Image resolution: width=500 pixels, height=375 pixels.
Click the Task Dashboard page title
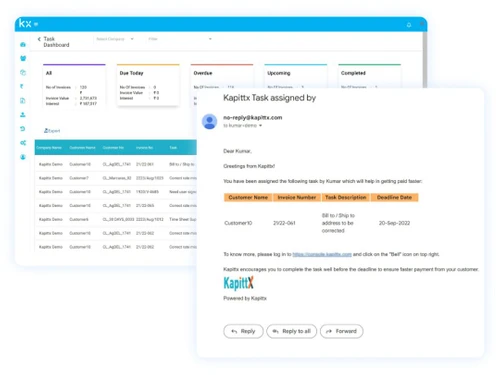(56, 42)
